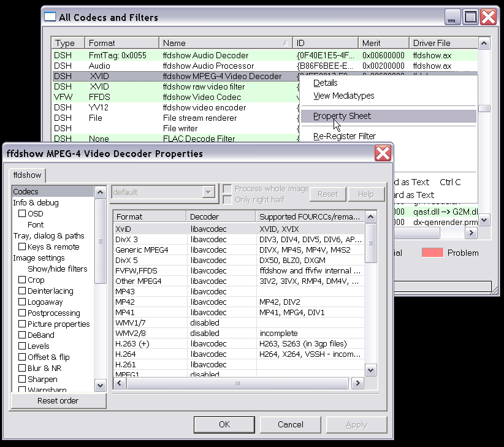Select the ffdshow Audio Decoder row

pos(265,55)
